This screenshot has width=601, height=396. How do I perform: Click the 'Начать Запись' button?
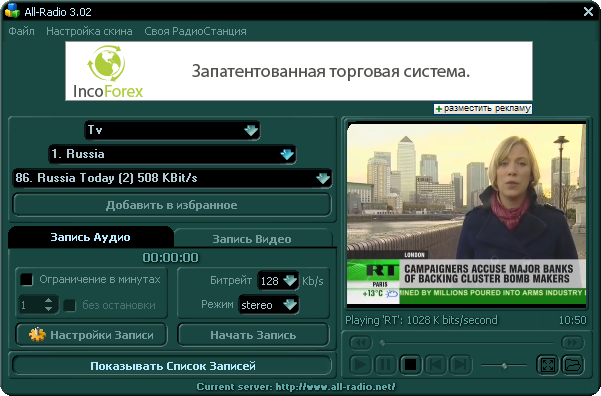253,335
